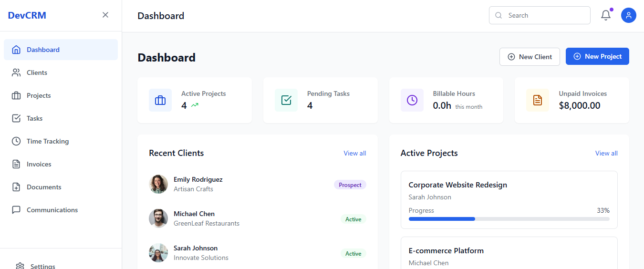Click the New Client button
The width and height of the screenshot is (644, 269).
click(x=530, y=57)
